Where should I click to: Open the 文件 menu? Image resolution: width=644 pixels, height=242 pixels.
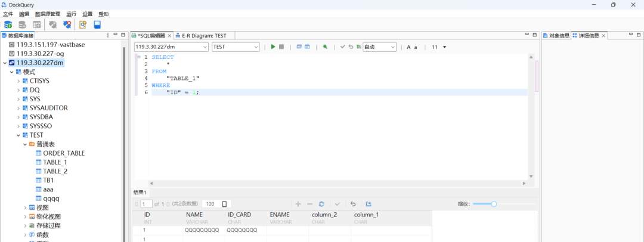point(8,14)
